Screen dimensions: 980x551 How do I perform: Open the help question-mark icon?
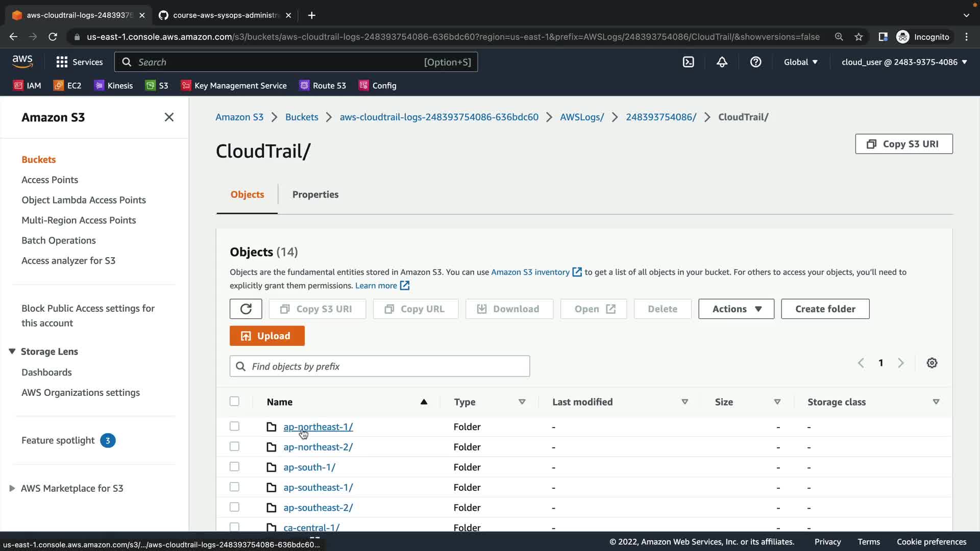[x=755, y=62]
